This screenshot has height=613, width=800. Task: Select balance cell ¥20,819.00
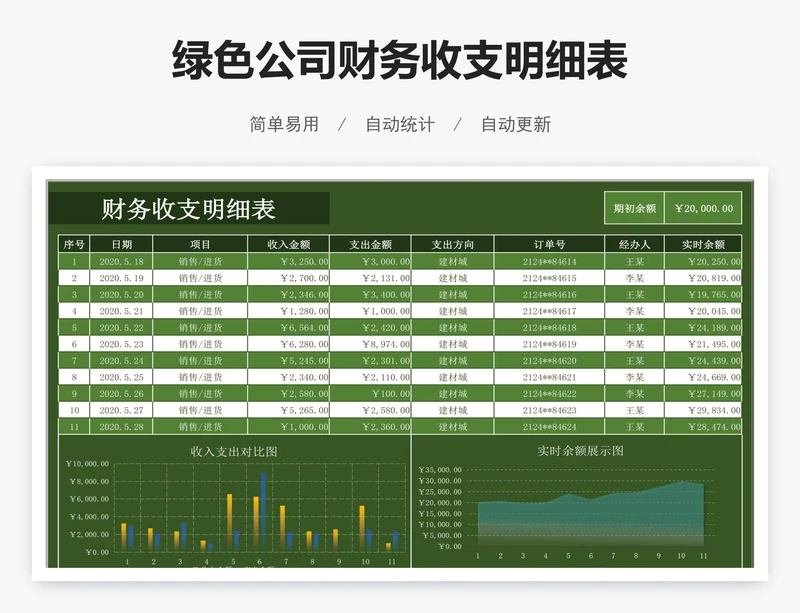click(703, 278)
